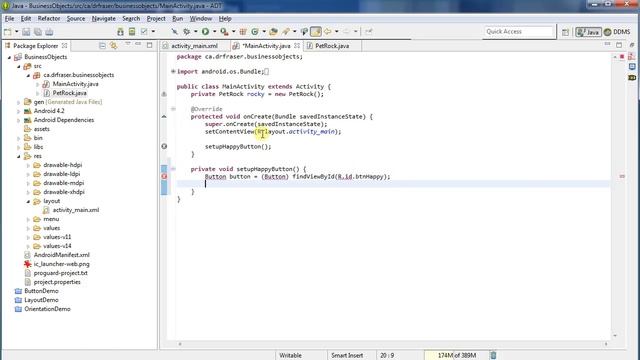Click the New file toolbar icon

(x=8, y=32)
